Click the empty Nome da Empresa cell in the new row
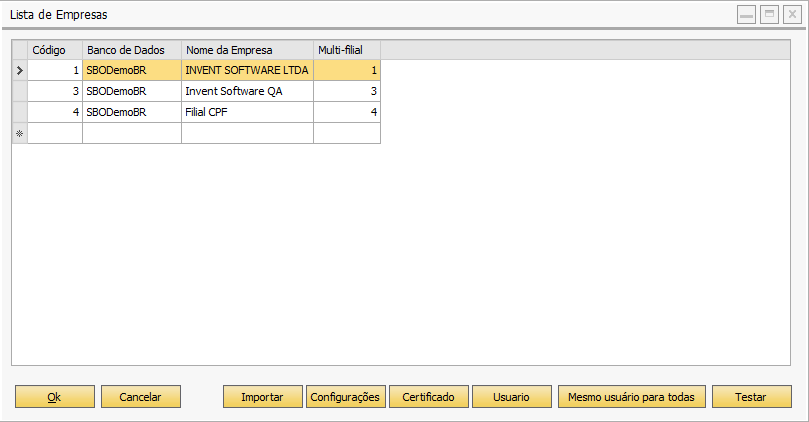This screenshot has height=422, width=809. 248,133
